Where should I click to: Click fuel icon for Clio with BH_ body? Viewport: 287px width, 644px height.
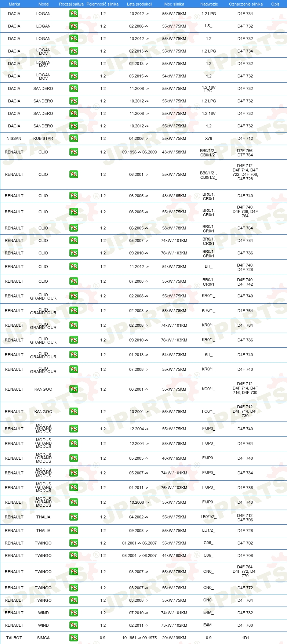[x=74, y=267]
